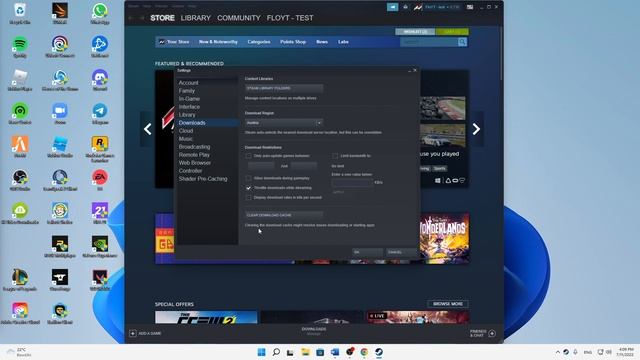Open Family settings category

click(x=187, y=91)
